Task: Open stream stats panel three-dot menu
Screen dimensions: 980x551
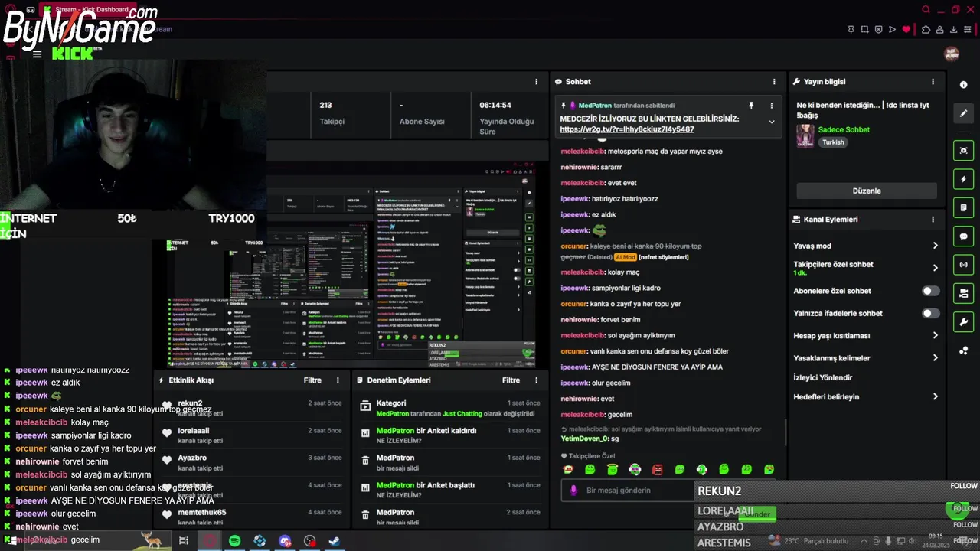Action: click(536, 81)
